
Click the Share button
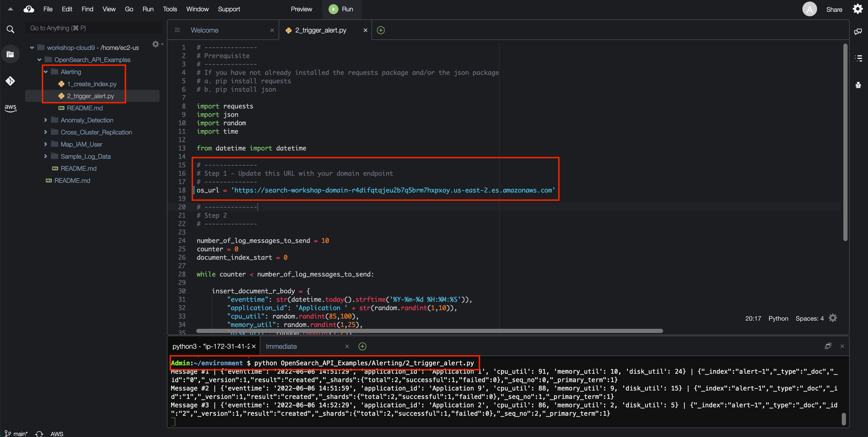(834, 9)
